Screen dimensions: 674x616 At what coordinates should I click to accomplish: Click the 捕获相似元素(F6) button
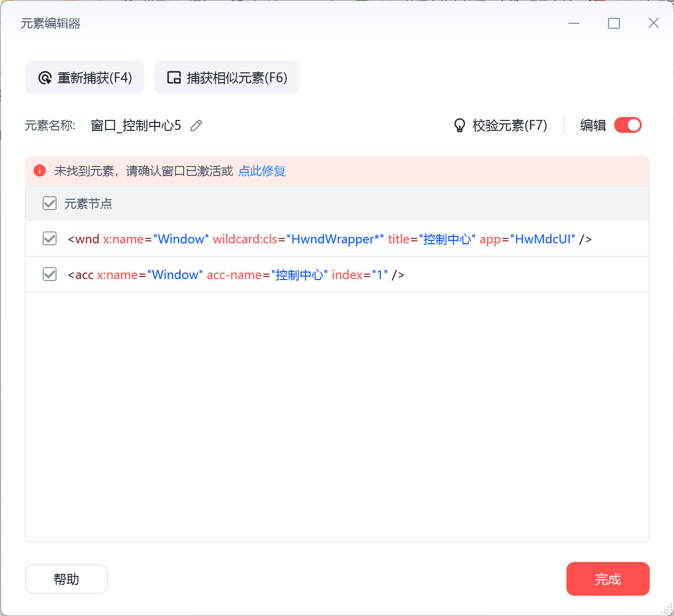point(227,78)
